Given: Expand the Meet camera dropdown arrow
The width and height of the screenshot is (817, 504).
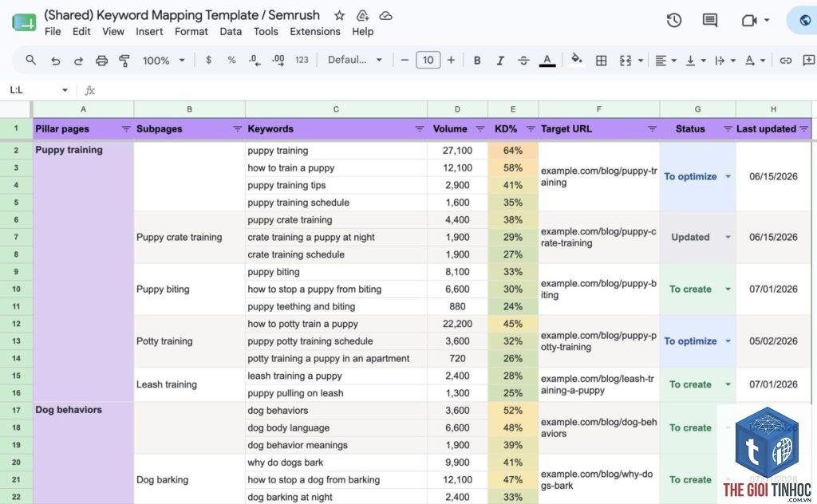Looking at the screenshot, I should pos(767,20).
